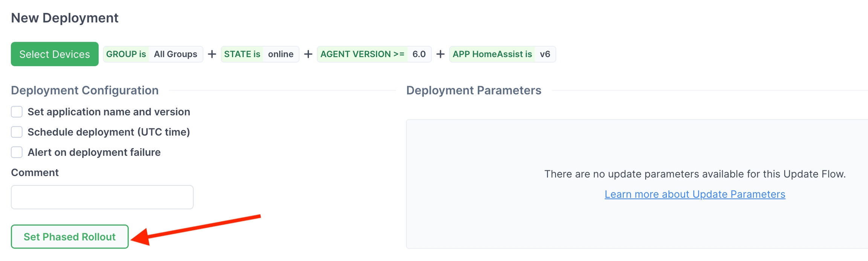The image size is (868, 261).
Task: Focus the Comment text field
Action: click(x=102, y=197)
